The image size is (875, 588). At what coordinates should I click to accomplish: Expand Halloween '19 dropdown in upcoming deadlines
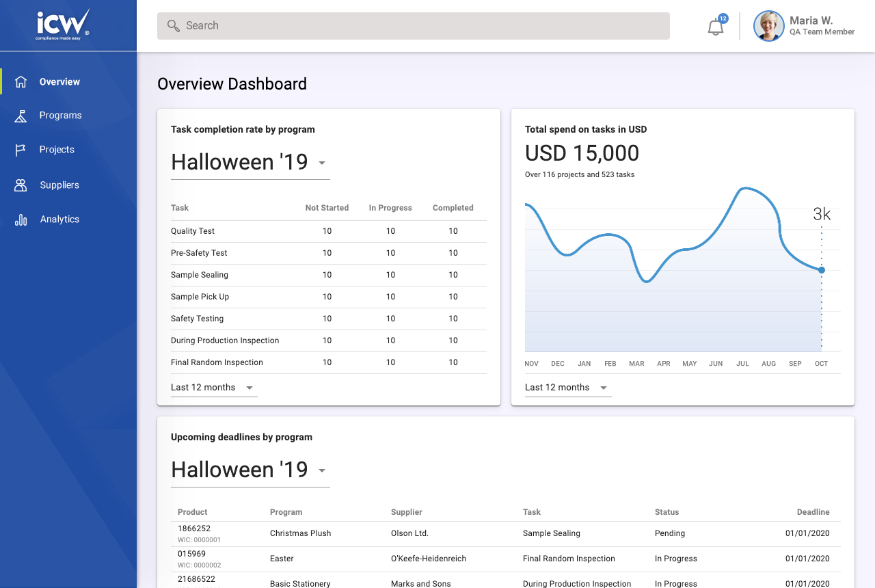click(x=322, y=470)
